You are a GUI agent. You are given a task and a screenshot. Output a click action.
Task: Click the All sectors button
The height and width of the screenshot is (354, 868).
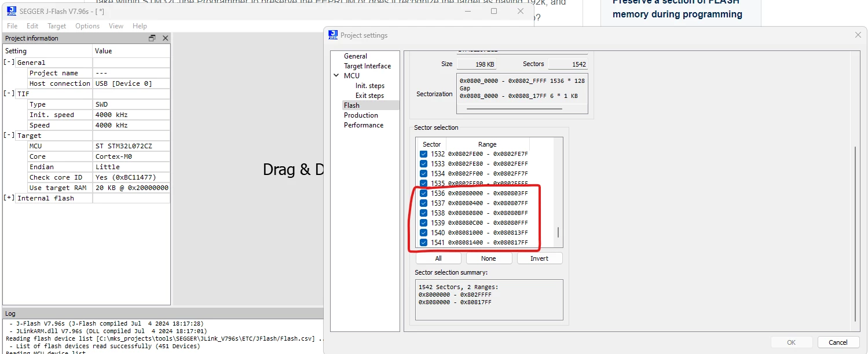(438, 258)
